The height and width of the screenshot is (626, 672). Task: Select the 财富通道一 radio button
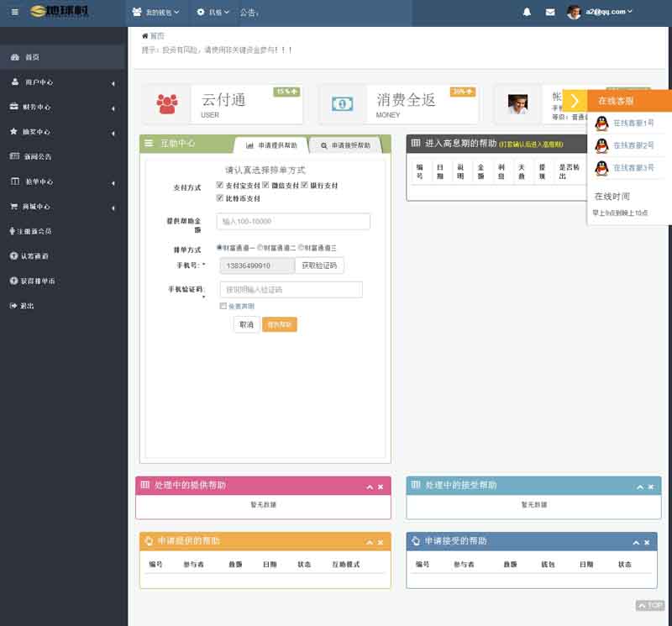pos(219,247)
